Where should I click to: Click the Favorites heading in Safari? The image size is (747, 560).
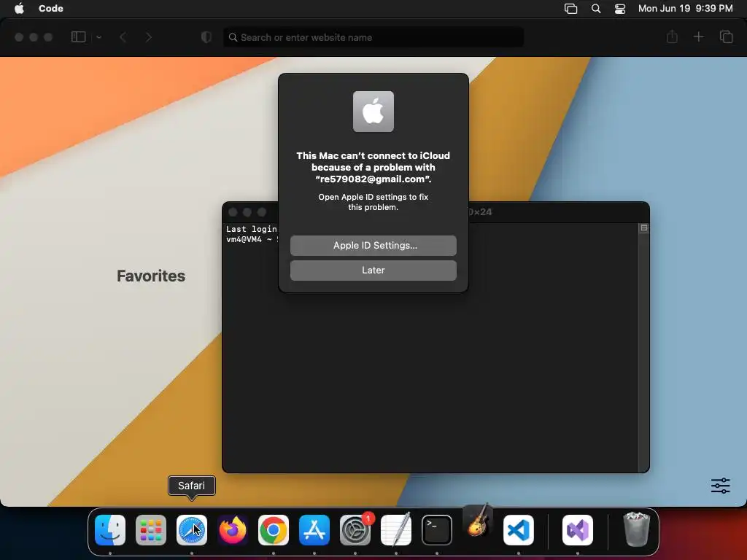pos(151,276)
